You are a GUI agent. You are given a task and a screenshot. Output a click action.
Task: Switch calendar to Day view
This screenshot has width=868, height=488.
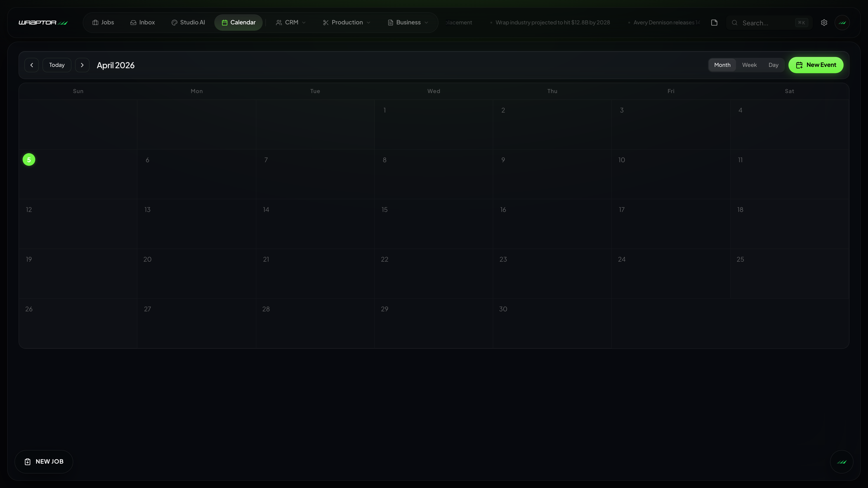(773, 65)
